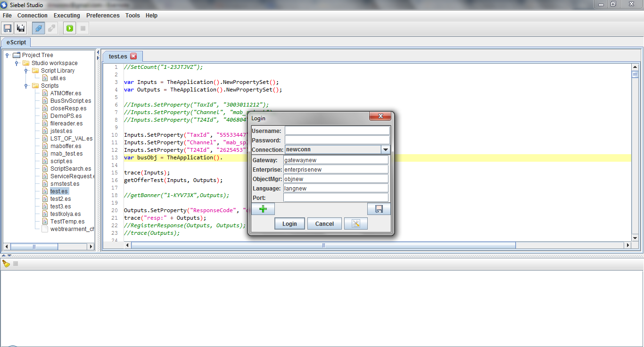644x347 pixels.
Task: Select TestTemp.es in the tree
Action: [67, 221]
